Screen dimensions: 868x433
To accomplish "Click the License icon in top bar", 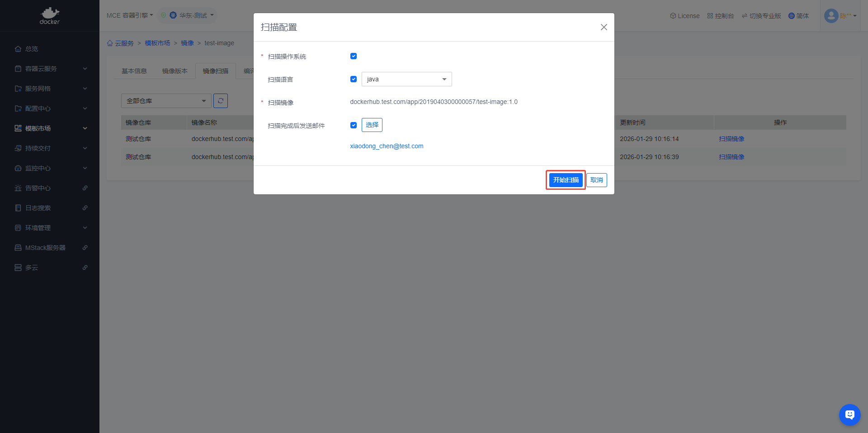I will pyautogui.click(x=673, y=16).
